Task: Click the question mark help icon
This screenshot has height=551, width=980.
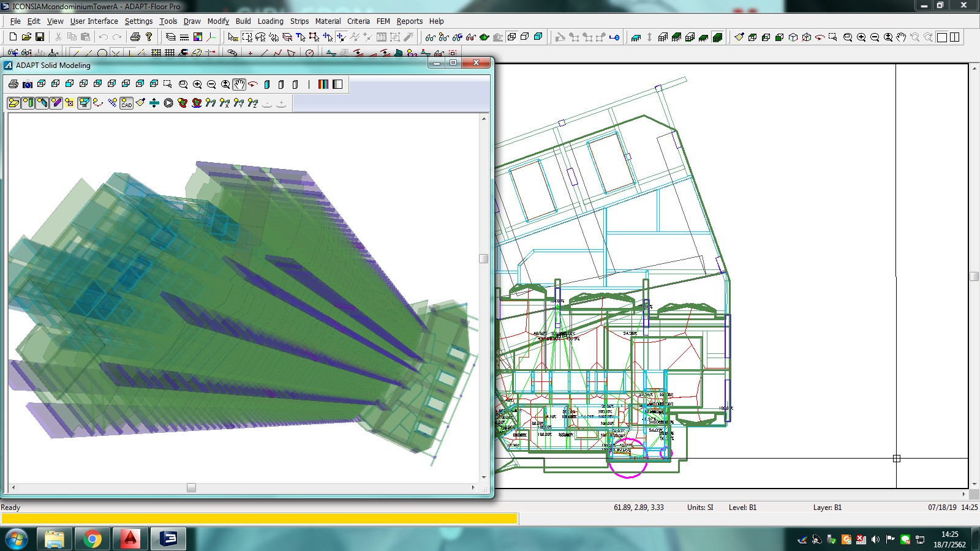Action: [149, 37]
